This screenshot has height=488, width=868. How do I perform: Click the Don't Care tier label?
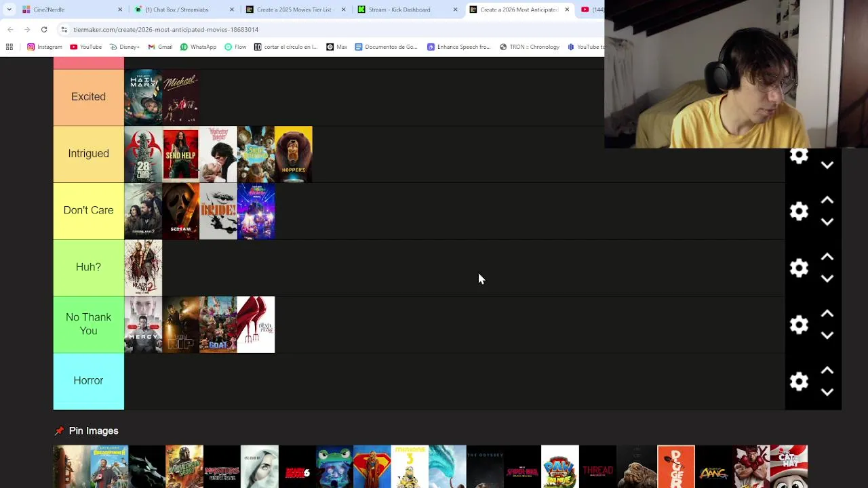click(88, 211)
